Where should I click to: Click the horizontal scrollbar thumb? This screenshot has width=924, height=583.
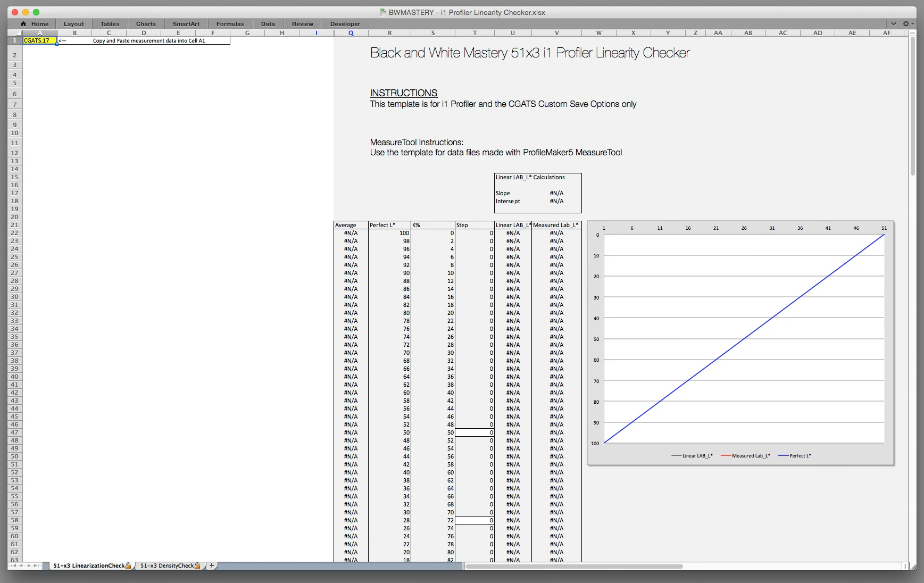[x=574, y=566]
